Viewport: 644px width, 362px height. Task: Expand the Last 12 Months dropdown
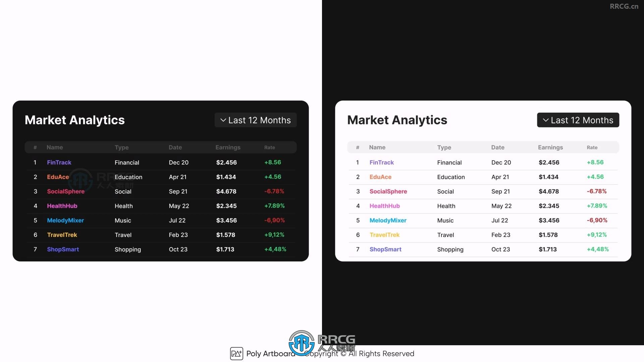(256, 120)
